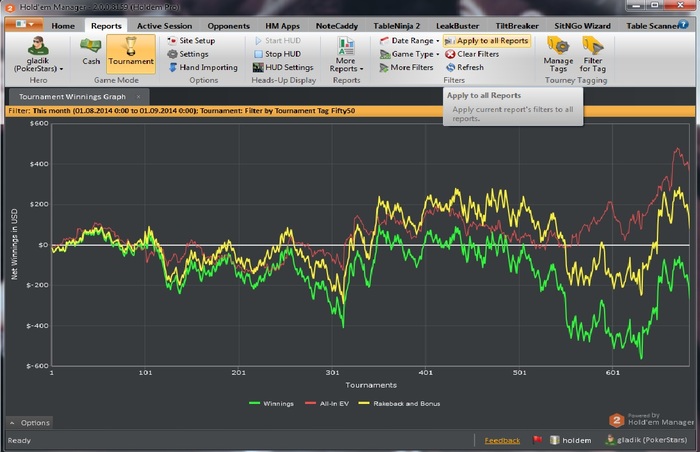
Task: Click Filter for Tag icon
Action: (x=592, y=52)
